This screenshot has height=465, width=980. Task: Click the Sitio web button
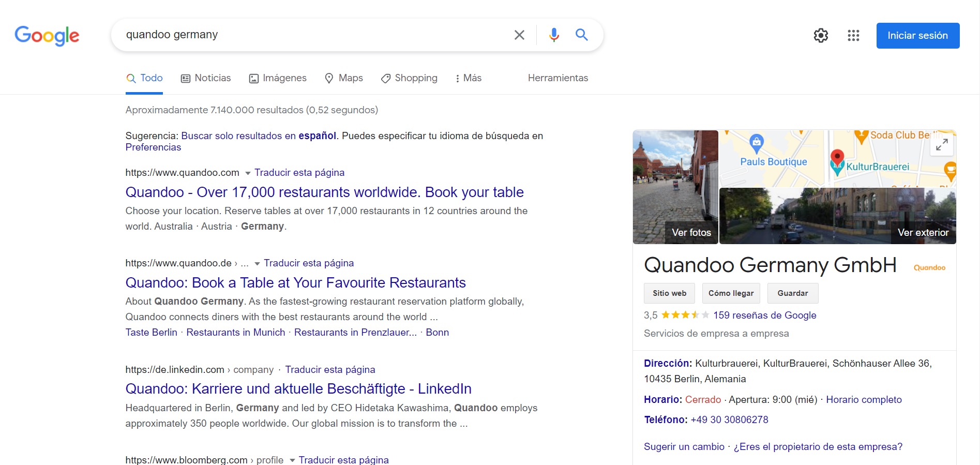pyautogui.click(x=669, y=293)
